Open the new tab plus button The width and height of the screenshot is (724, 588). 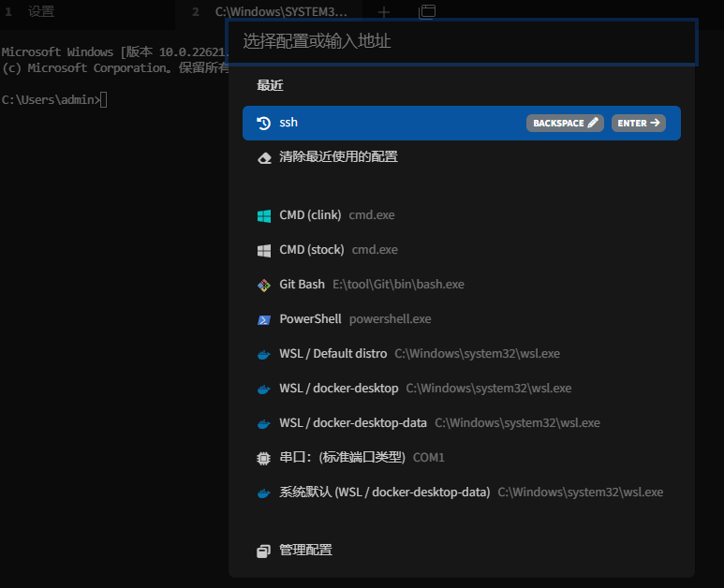point(384,12)
